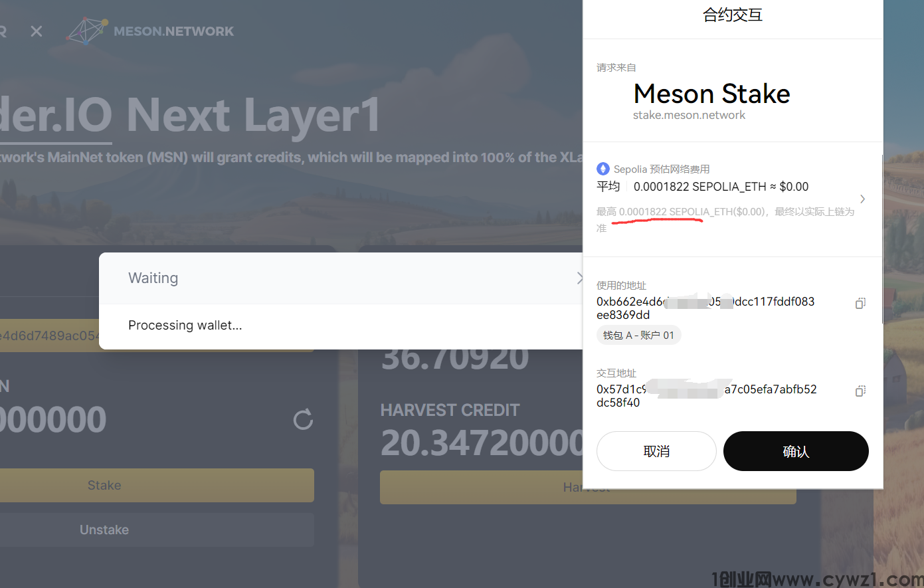Click the Sepolia Ethereum network icon
The image size is (924, 588).
coord(603,169)
